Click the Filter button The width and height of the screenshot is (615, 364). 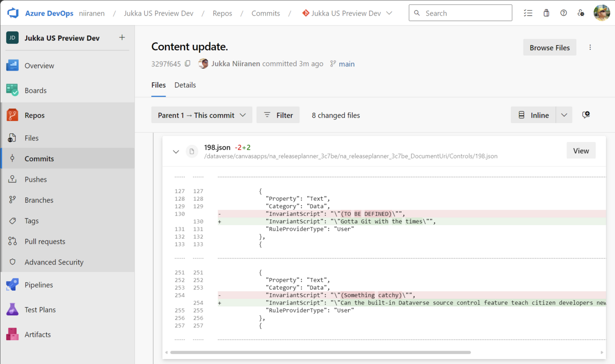[x=278, y=115]
